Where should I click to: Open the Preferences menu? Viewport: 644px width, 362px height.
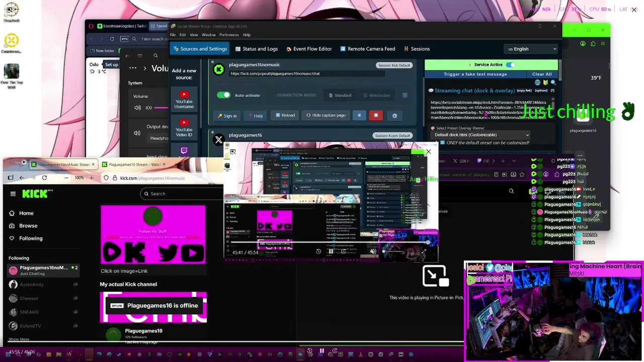(x=229, y=35)
